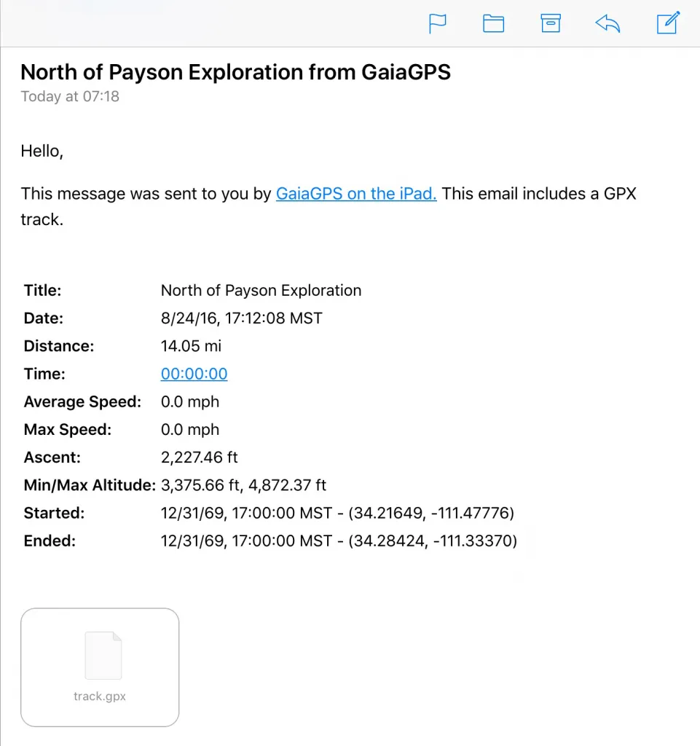Reply to the message using the arrow
Screen dimensions: 700x746
pyautogui.click(x=607, y=23)
